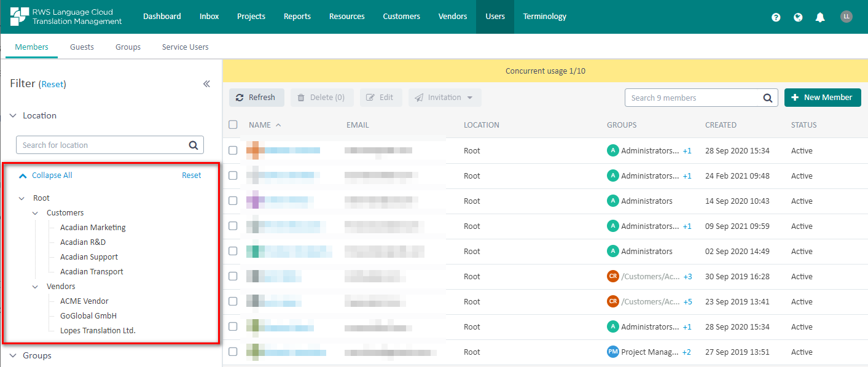Click the +3 groups link
Image resolution: width=868 pixels, height=367 pixels.
click(687, 276)
